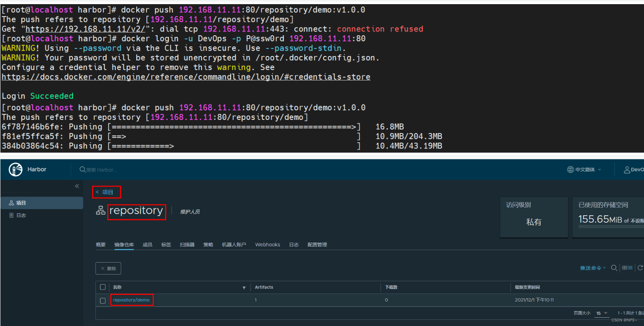Open the Webhooks tab

coord(268,245)
